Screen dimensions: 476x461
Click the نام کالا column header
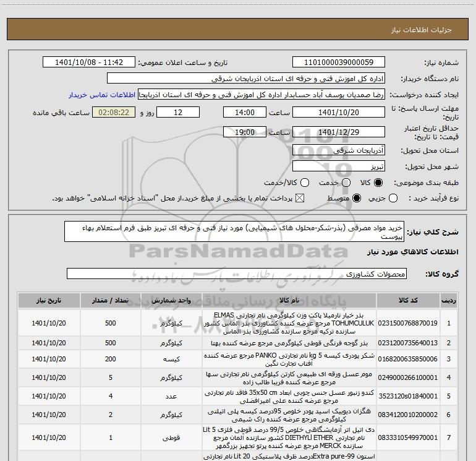(289, 301)
